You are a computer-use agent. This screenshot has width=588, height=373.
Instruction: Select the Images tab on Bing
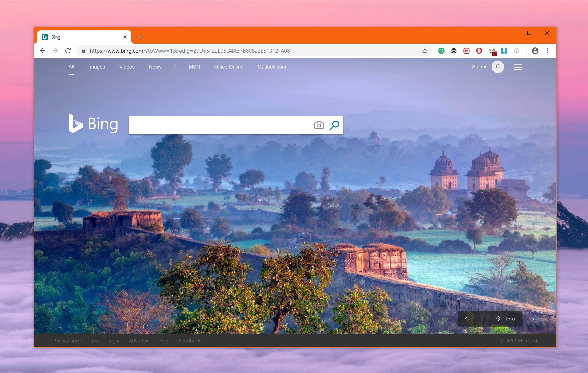[96, 67]
